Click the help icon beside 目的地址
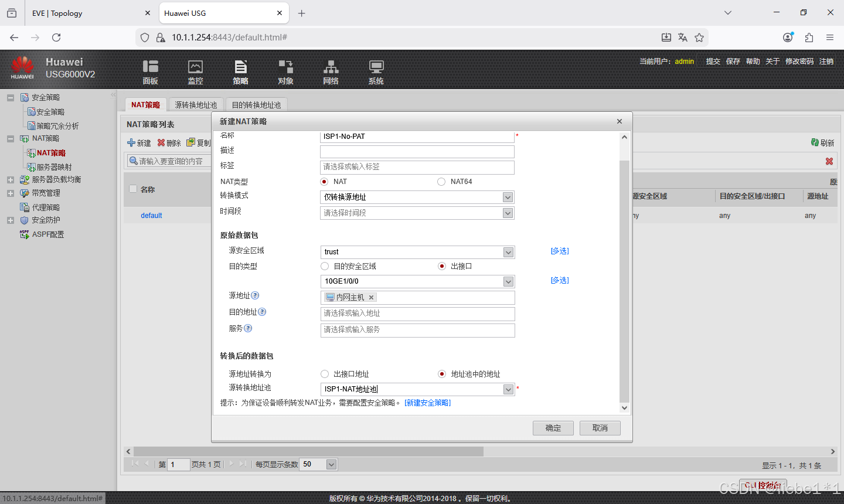 [262, 312]
